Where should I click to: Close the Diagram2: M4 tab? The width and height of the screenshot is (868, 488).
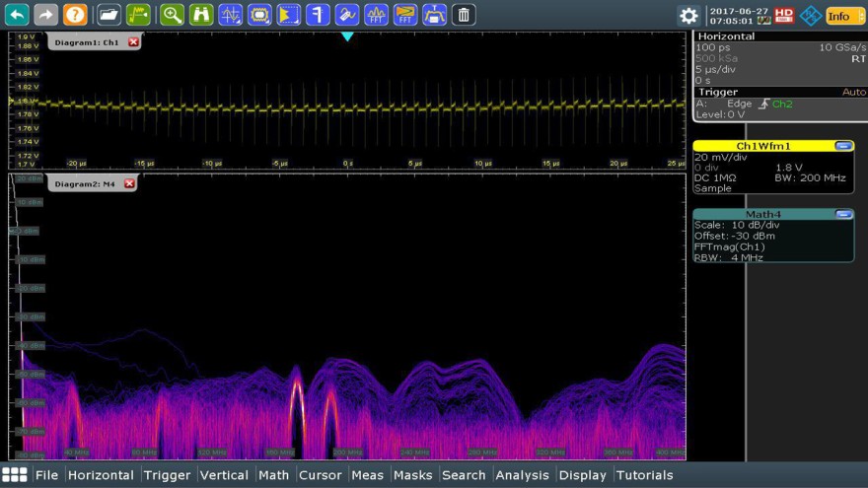tap(129, 183)
